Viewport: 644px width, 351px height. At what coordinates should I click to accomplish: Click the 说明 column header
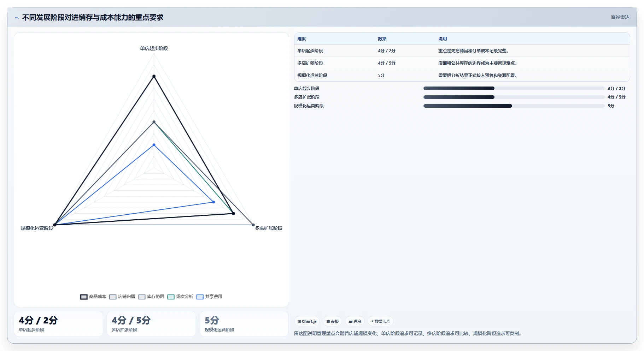(443, 39)
